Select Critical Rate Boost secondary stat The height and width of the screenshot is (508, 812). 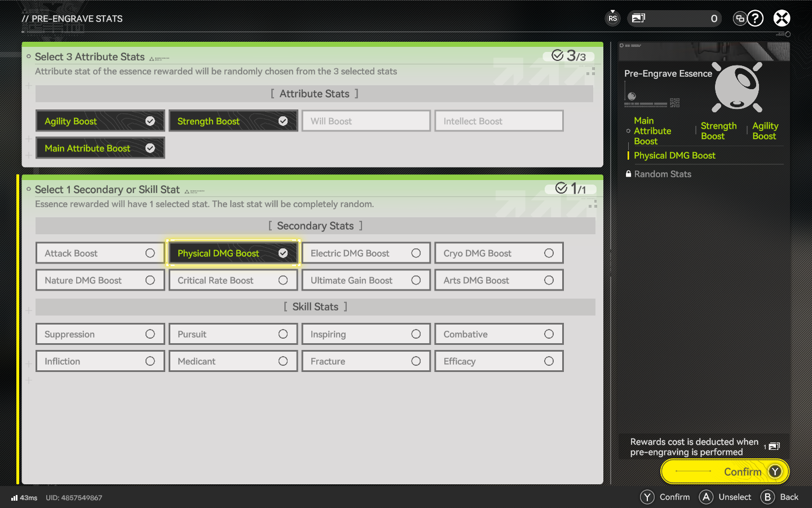233,280
